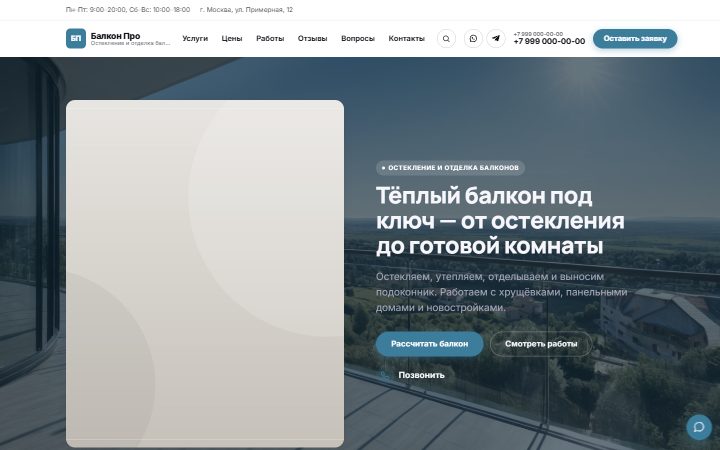Open the floating chat widget
The image size is (720, 450).
click(x=699, y=428)
